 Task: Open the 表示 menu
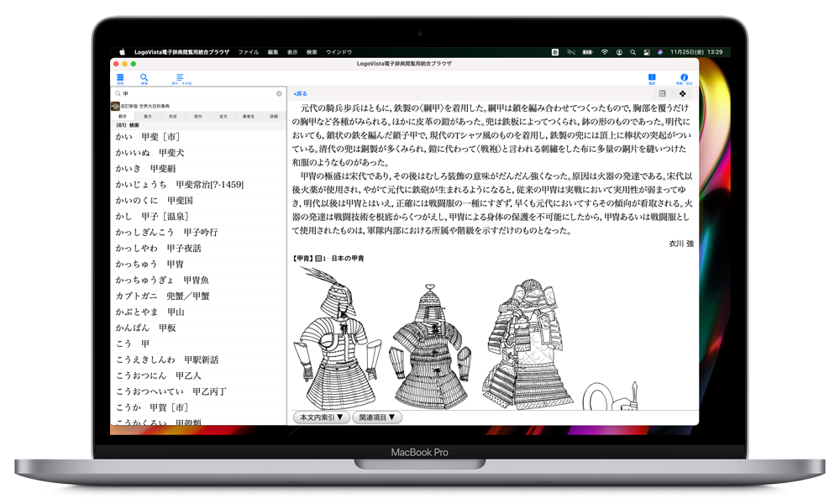pyautogui.click(x=292, y=52)
